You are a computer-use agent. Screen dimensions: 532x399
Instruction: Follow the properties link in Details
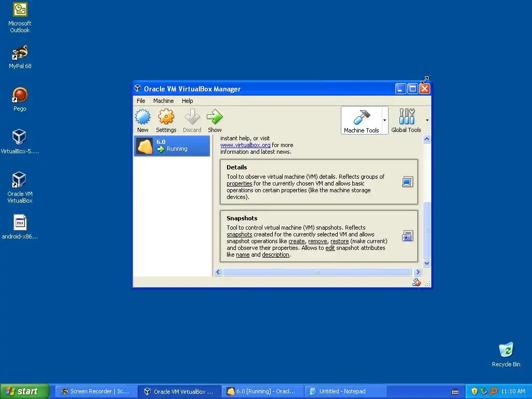[x=239, y=183]
